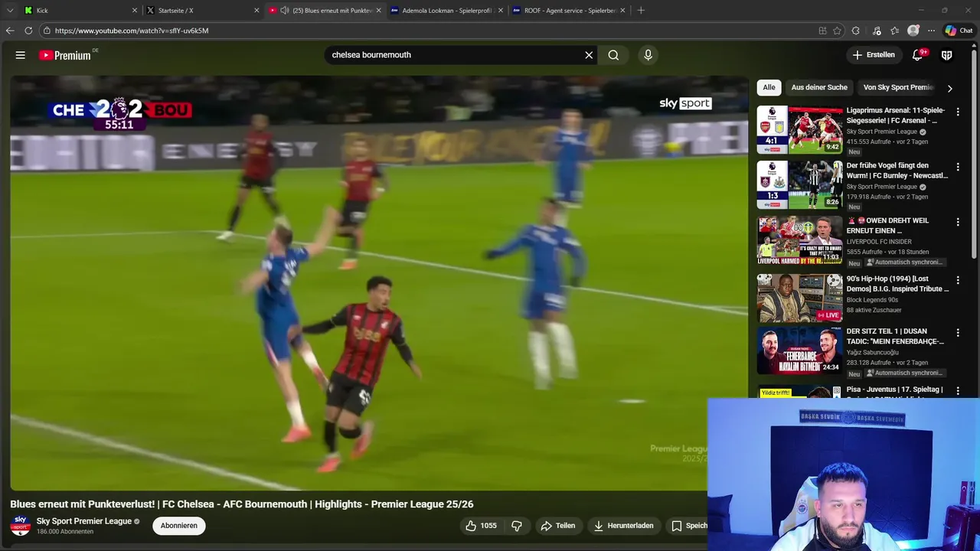Click the magnifier search button
Viewport: 980px width, 551px height.
click(613, 55)
